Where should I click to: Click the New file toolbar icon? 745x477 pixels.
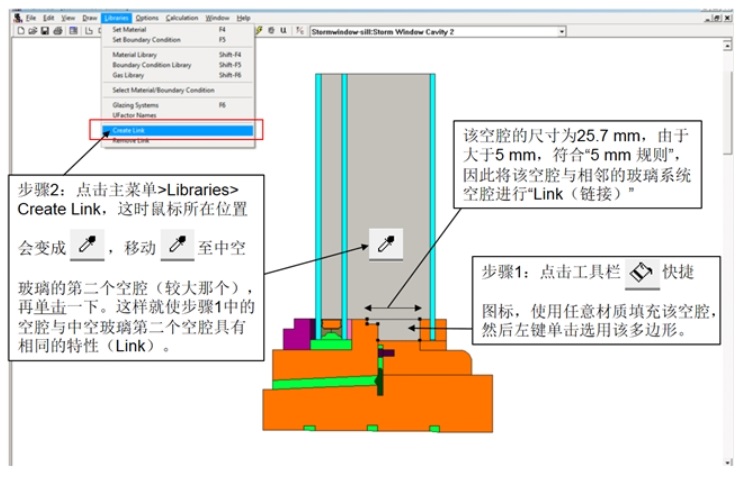click(21, 31)
